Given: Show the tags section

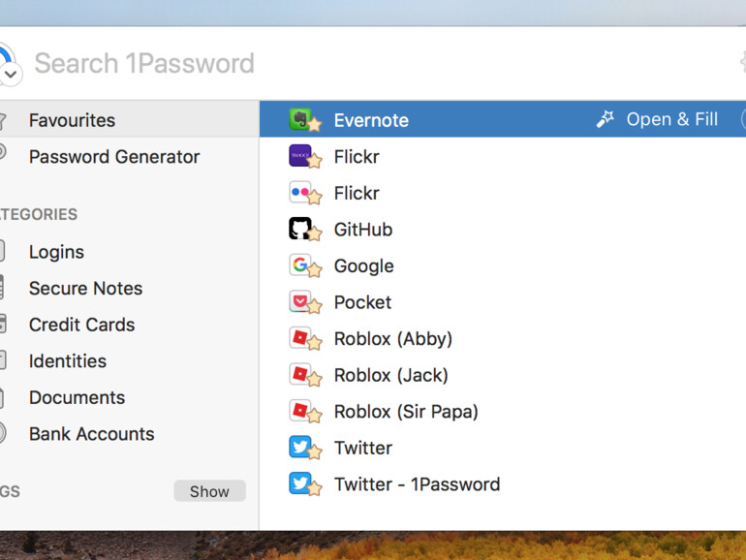Looking at the screenshot, I should (209, 491).
